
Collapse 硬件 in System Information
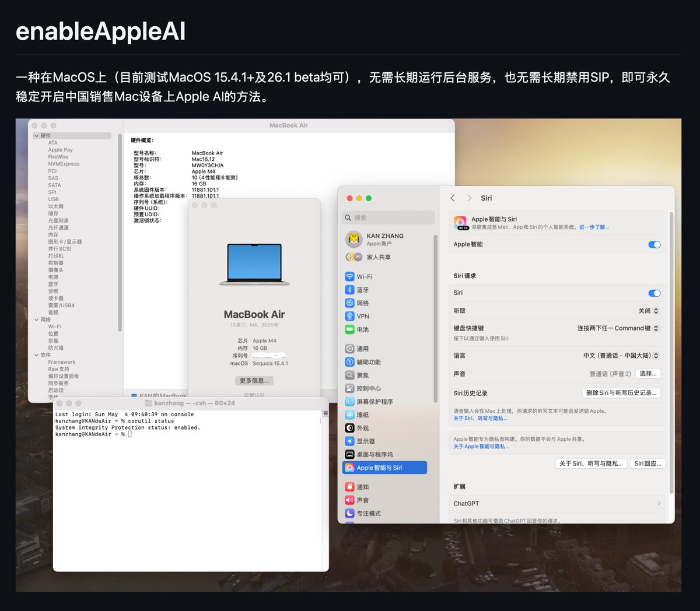36,136
